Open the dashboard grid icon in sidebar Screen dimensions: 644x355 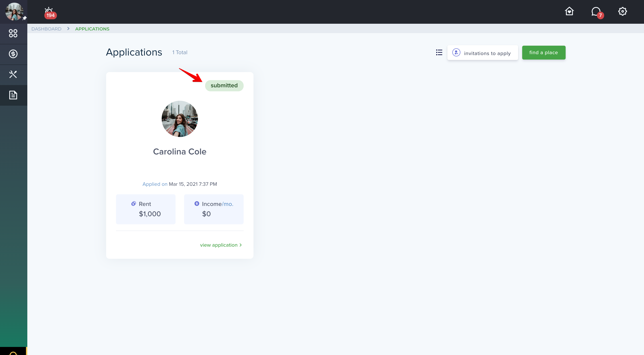pos(13,33)
